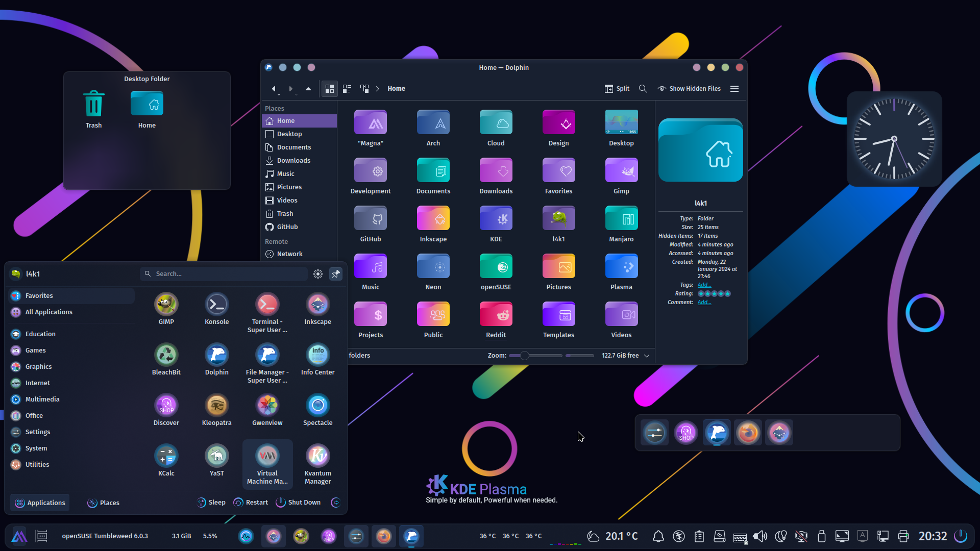
Task: Toggle Show Hidden Files in Dolphin
Action: pyautogui.click(x=689, y=88)
